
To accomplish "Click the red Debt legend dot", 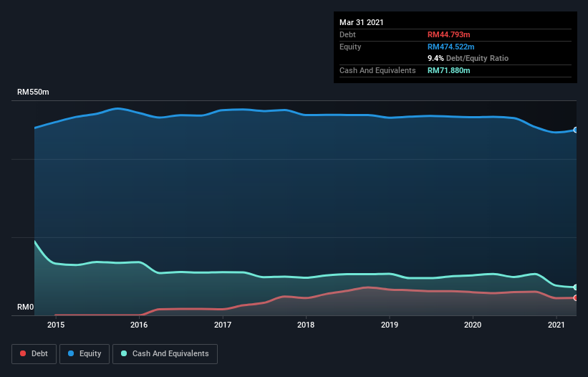I will click(x=23, y=353).
